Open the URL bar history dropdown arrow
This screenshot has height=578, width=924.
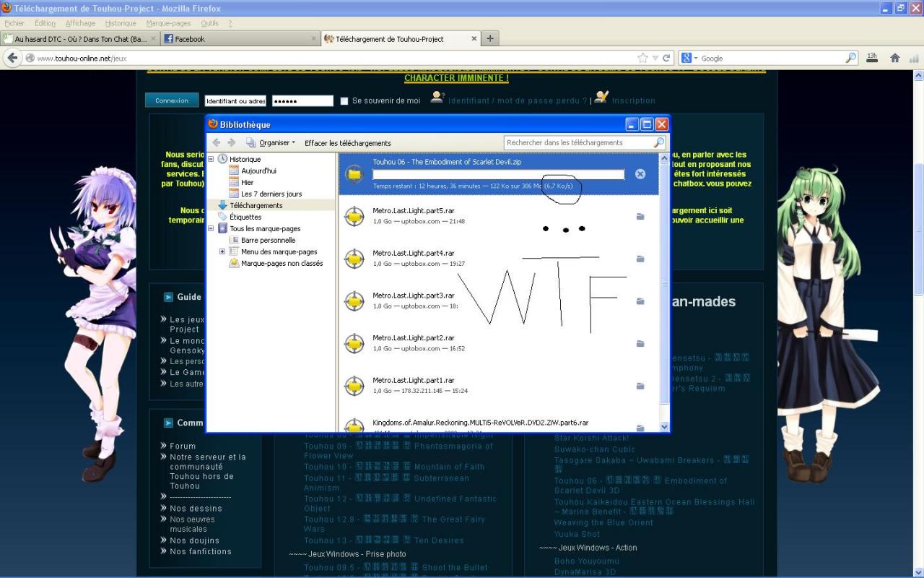point(655,58)
